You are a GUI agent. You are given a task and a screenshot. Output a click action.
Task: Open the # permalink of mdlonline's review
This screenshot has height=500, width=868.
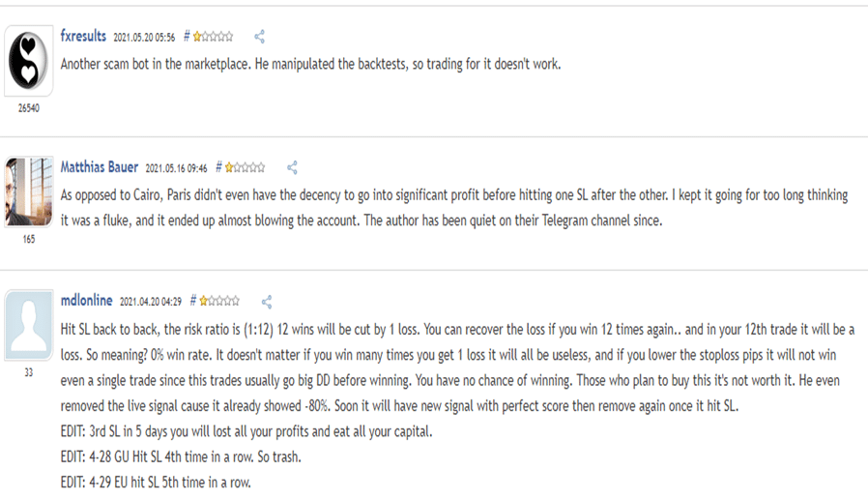click(x=193, y=301)
